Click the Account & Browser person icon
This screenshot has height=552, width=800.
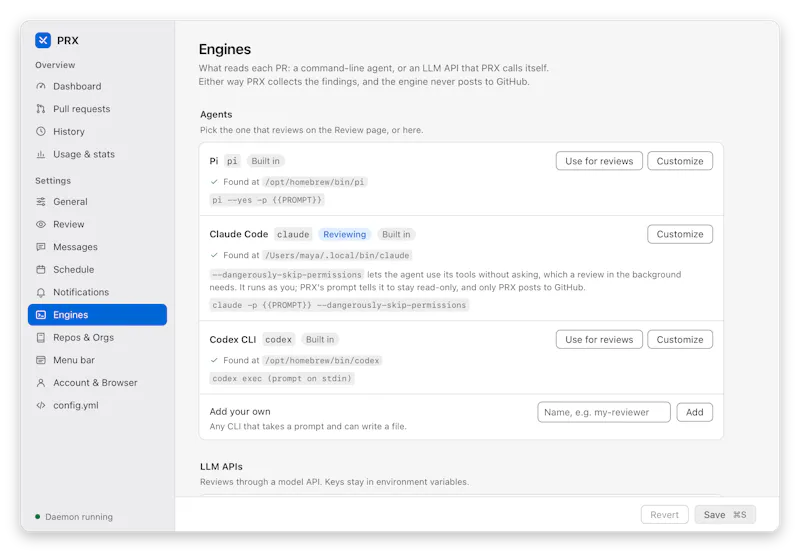(x=41, y=383)
